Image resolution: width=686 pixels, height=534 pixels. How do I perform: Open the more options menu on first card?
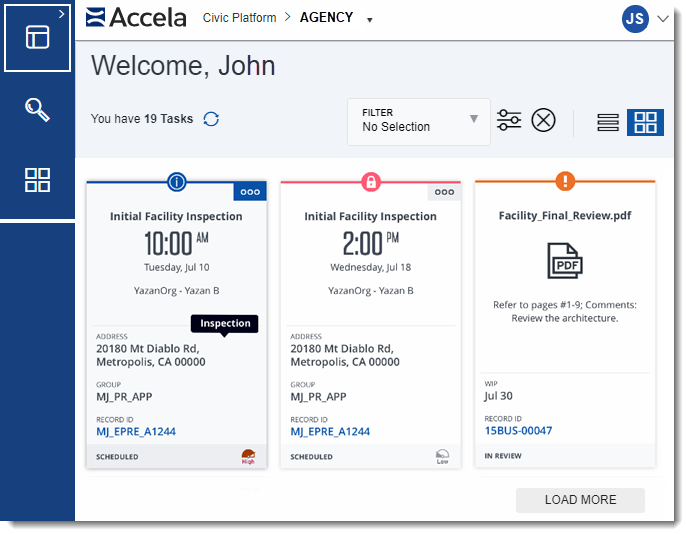250,192
